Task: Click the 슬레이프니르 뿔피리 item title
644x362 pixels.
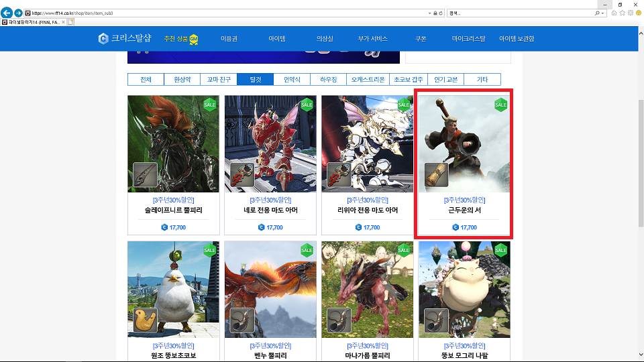Action: [x=173, y=210]
